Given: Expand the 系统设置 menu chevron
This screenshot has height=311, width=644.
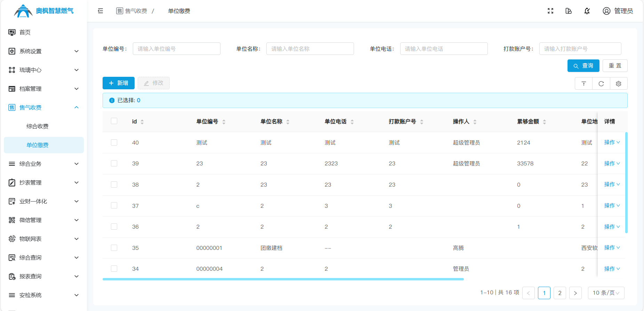Looking at the screenshot, I should click(x=77, y=51).
